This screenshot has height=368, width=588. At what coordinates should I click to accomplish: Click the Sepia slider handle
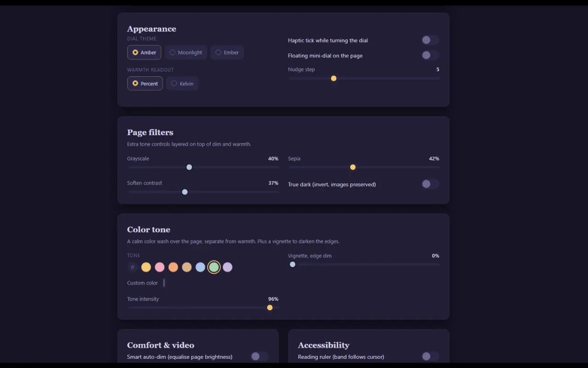tap(353, 167)
